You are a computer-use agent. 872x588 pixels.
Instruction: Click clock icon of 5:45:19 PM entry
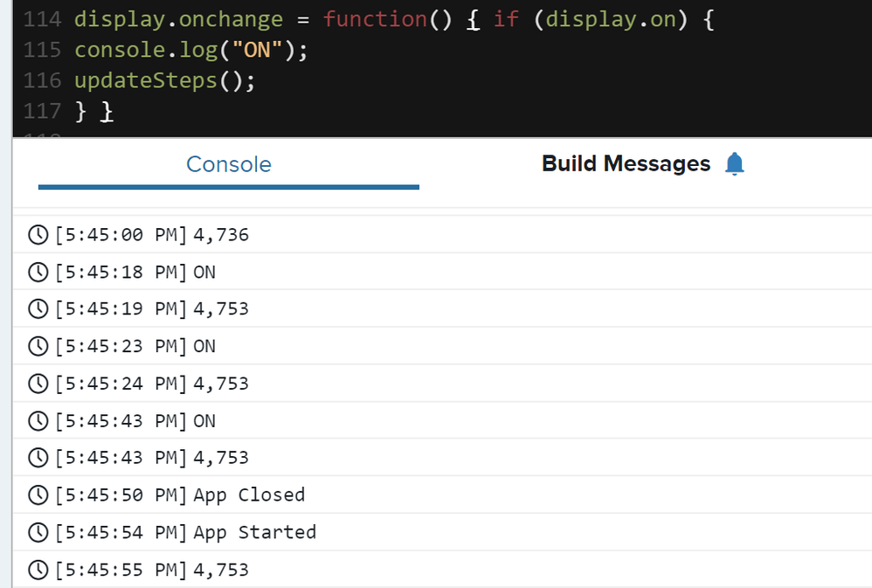tap(38, 308)
